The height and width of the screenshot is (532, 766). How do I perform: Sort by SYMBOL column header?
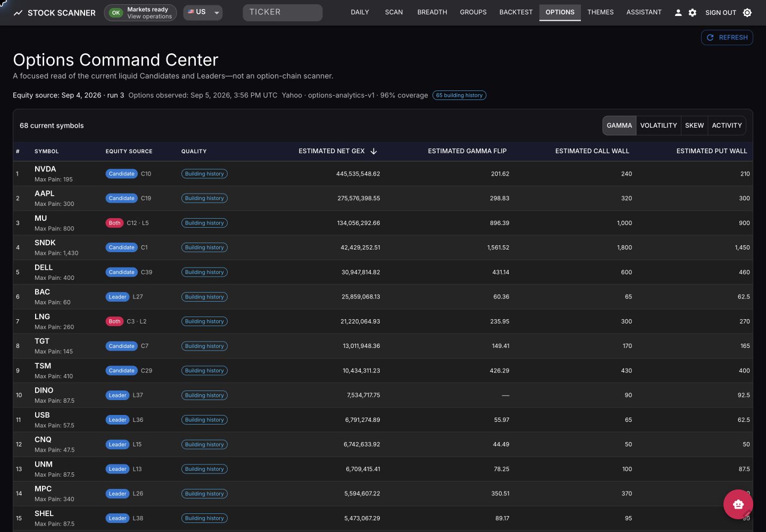[x=47, y=152]
